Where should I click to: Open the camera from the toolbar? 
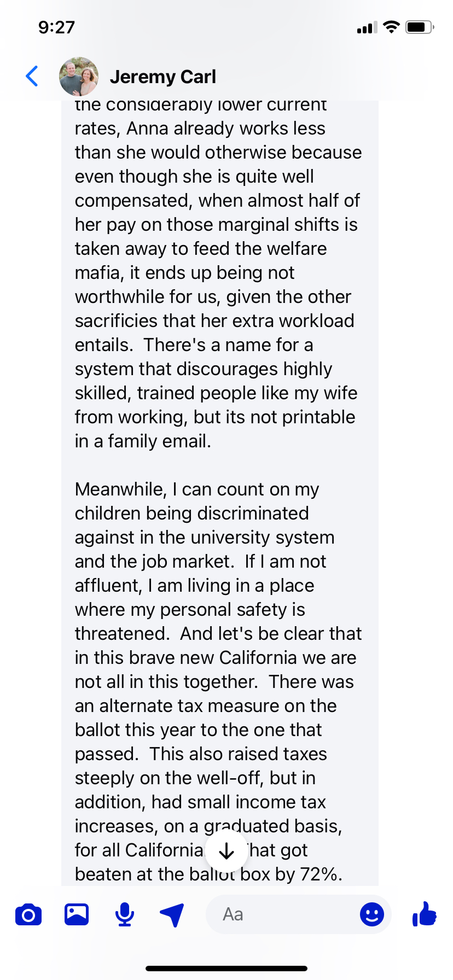tap(28, 914)
